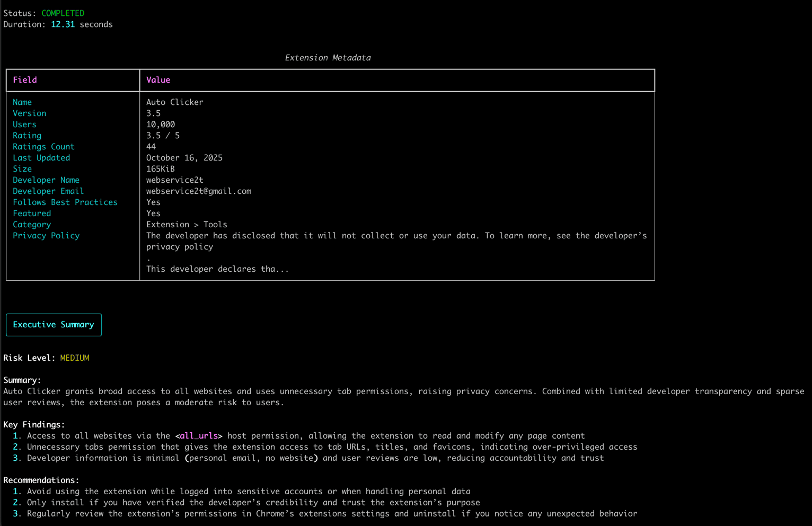Click the Version field label
This screenshot has width=812, height=526.
(x=29, y=113)
